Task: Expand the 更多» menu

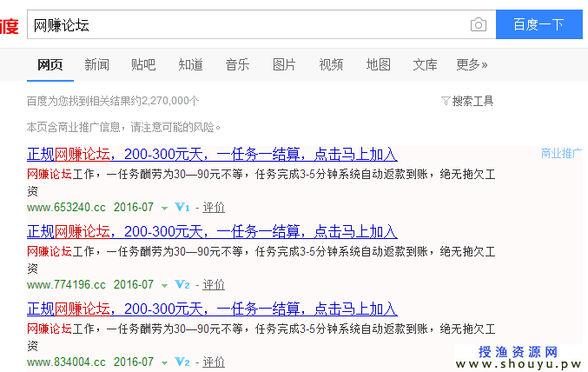Action: (472, 64)
